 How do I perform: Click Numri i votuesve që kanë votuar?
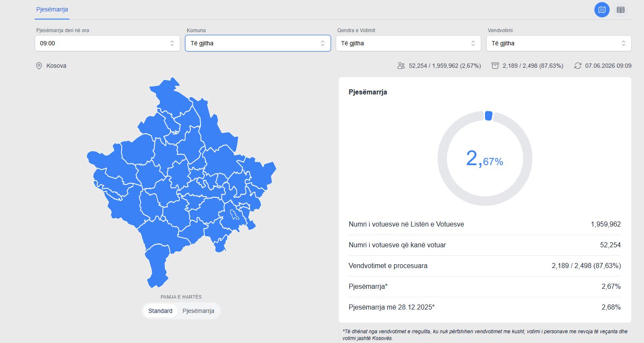pos(397,245)
